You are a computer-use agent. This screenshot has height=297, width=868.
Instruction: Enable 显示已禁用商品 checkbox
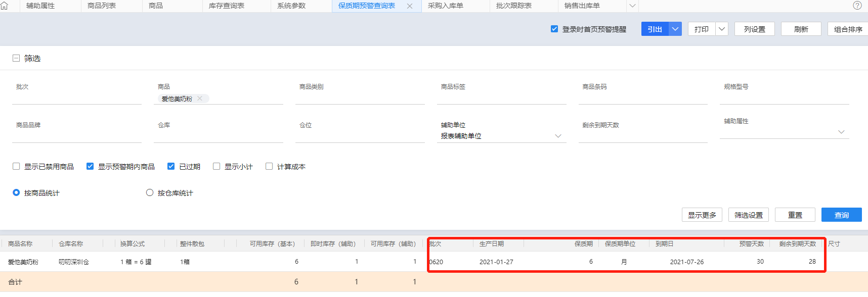tap(16, 166)
